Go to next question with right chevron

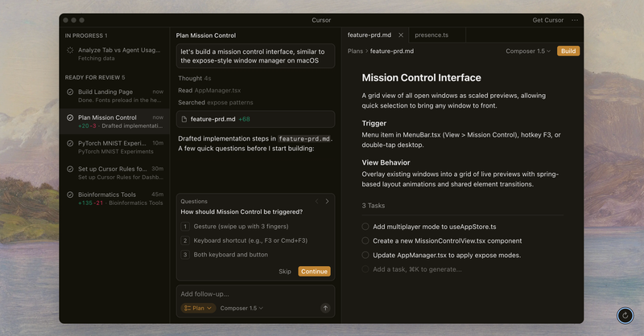tap(327, 201)
